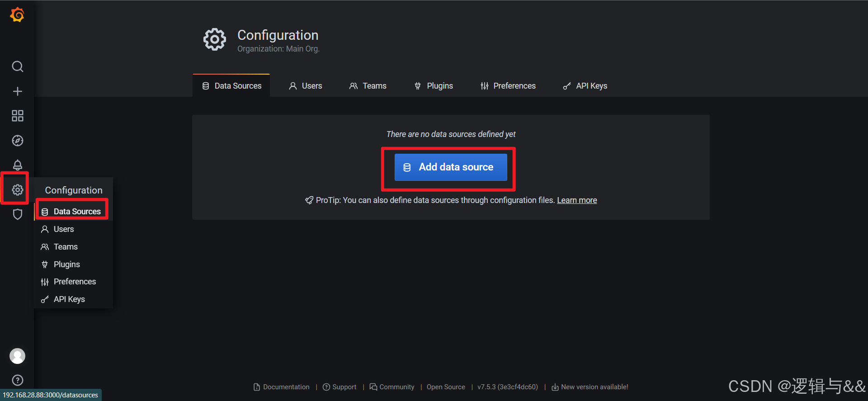868x401 pixels.
Task: Select API Keys in the Configuration flyout
Action: tap(73, 299)
